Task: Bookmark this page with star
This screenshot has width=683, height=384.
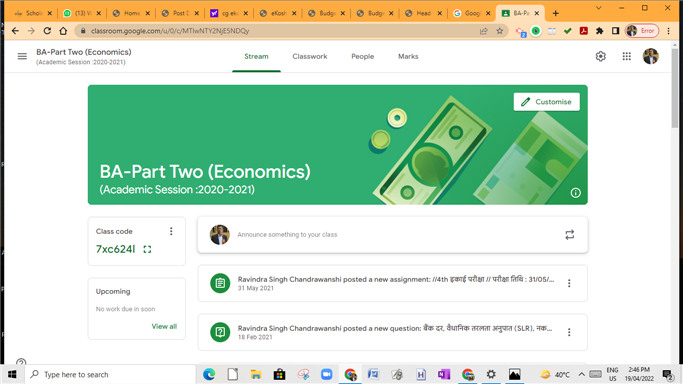Action: pos(500,31)
